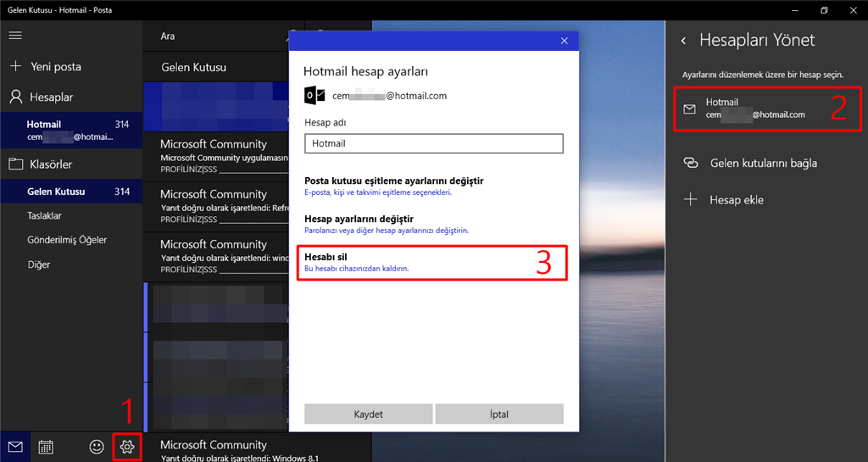Select Hotmail account in Hesapları Yönet

767,109
